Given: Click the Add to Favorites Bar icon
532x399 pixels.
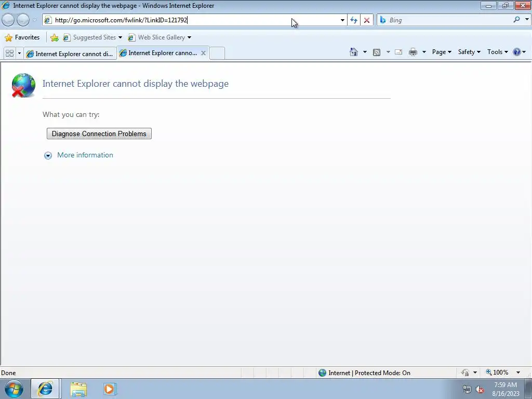Looking at the screenshot, I should pyautogui.click(x=54, y=37).
